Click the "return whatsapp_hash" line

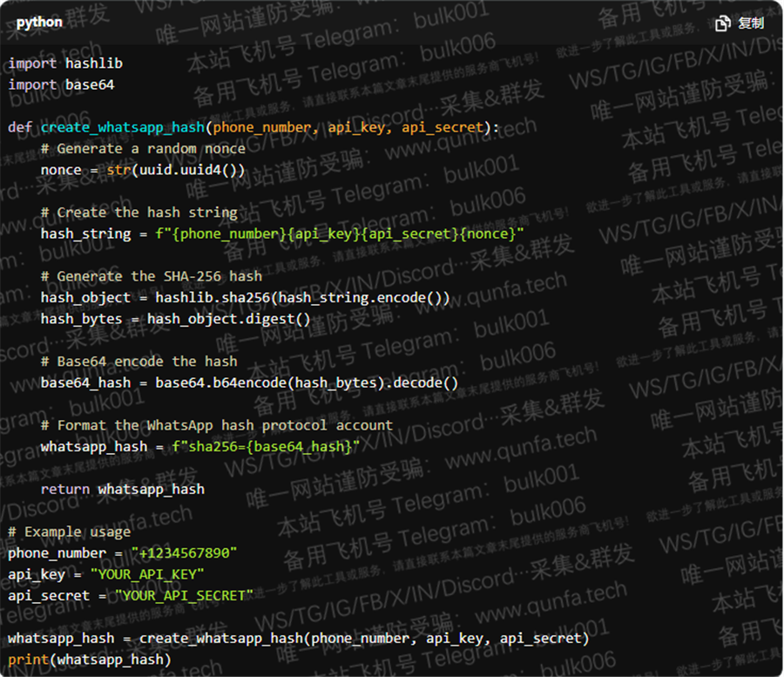(x=123, y=489)
